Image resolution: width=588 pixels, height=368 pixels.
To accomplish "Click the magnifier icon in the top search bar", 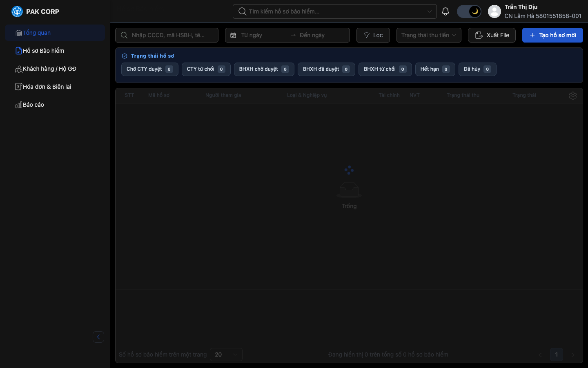I will pos(242,11).
